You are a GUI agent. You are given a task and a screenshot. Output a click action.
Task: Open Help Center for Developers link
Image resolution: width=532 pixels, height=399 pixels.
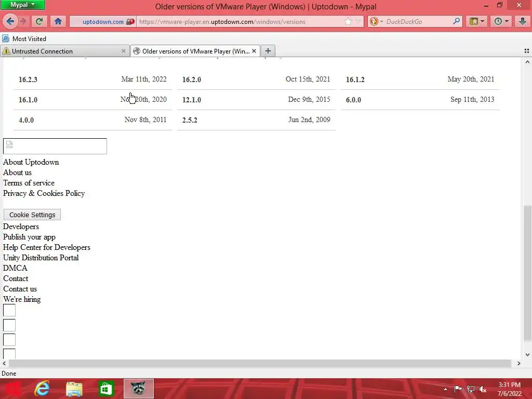point(46,247)
